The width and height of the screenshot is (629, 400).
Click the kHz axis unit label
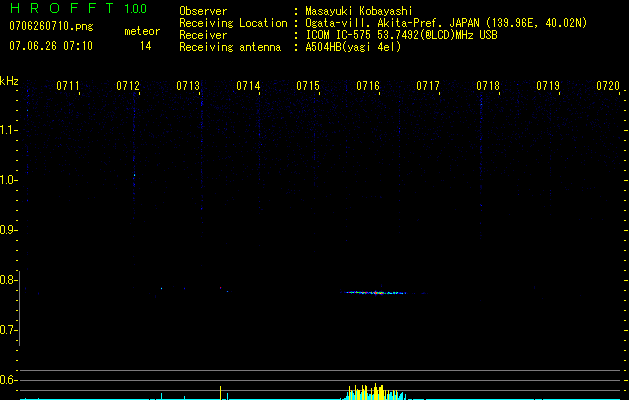[9, 81]
